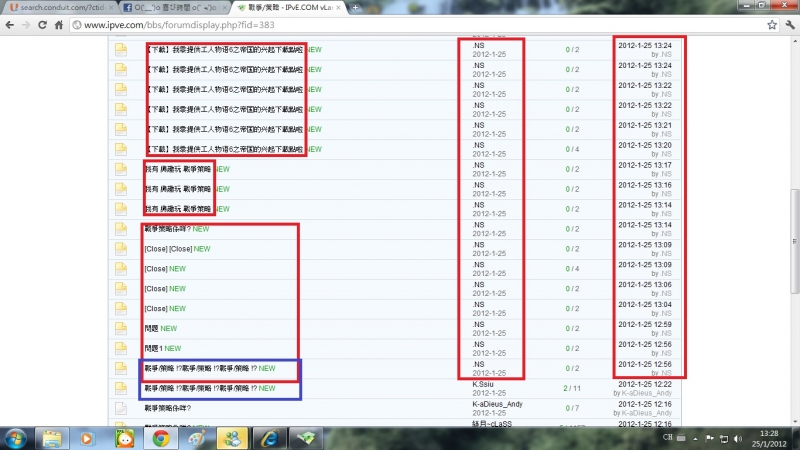Open the Chrome taskbar icon
Screen dimensions: 800x450
(x=161, y=439)
